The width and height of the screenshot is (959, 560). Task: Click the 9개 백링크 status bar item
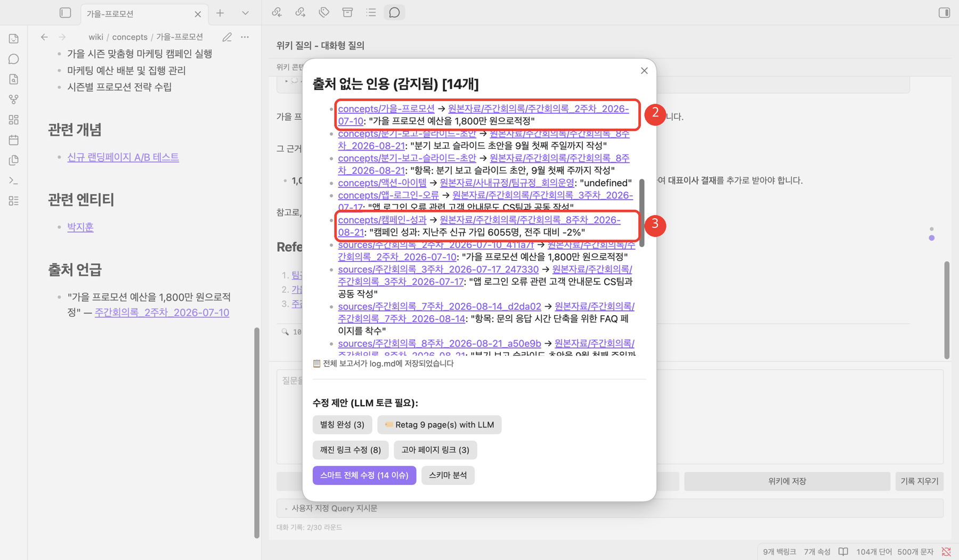point(779,551)
